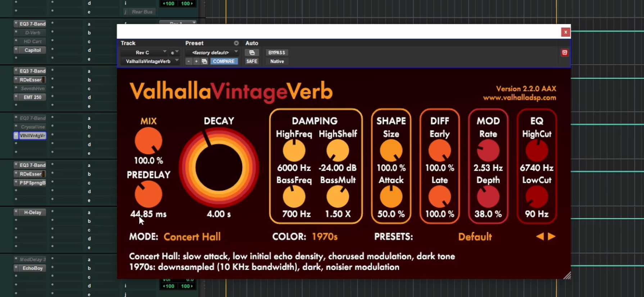Click the preset copy settings icon
The height and width of the screenshot is (297, 644).
point(204,62)
